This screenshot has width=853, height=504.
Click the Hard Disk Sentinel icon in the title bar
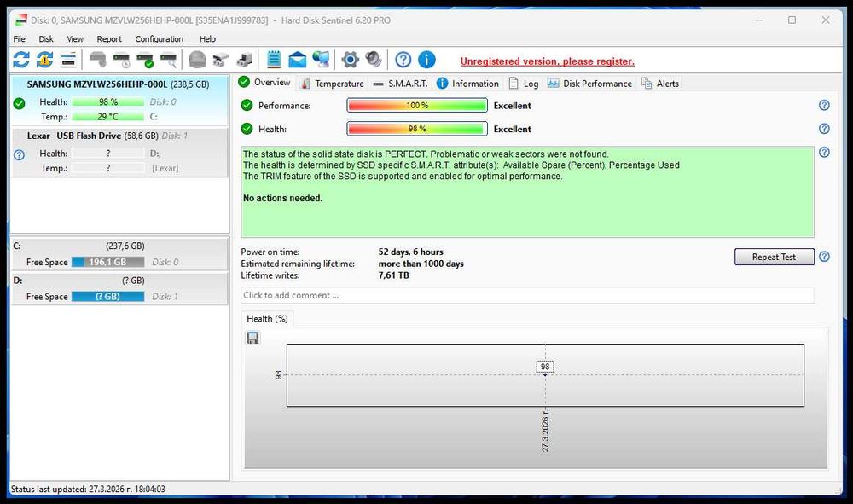coord(20,20)
